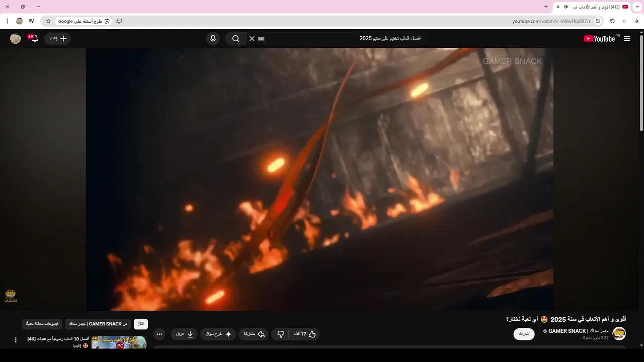Close the YouTube browser tab
644x362 pixels.
pos(558,7)
